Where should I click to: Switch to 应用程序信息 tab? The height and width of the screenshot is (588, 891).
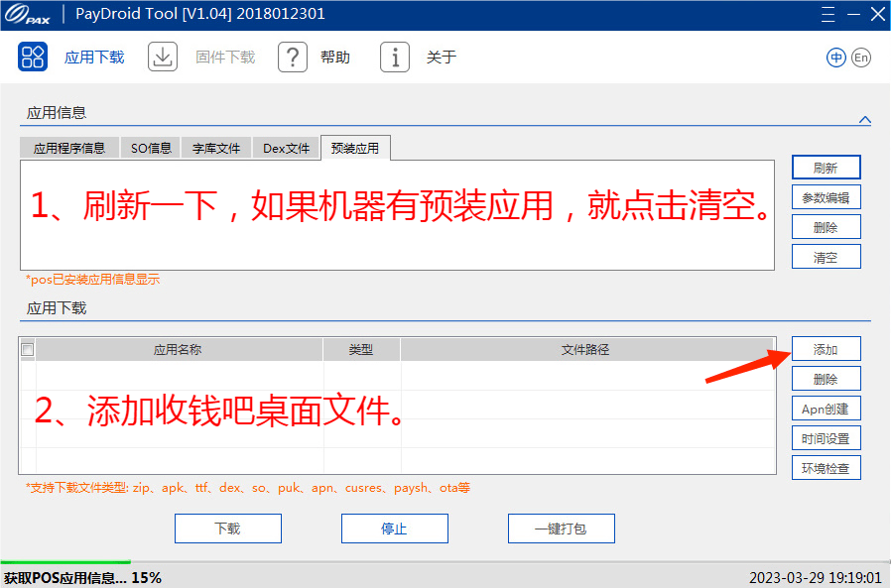(x=69, y=149)
